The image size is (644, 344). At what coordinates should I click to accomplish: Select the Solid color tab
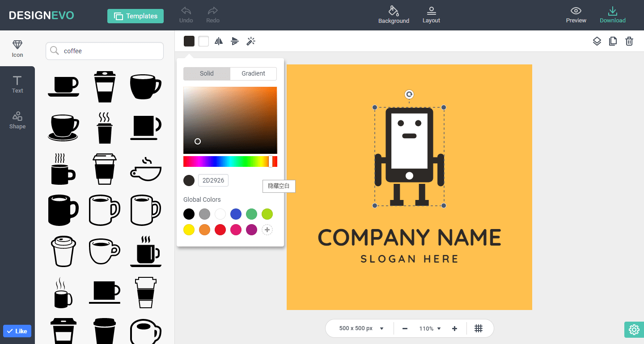pos(207,73)
